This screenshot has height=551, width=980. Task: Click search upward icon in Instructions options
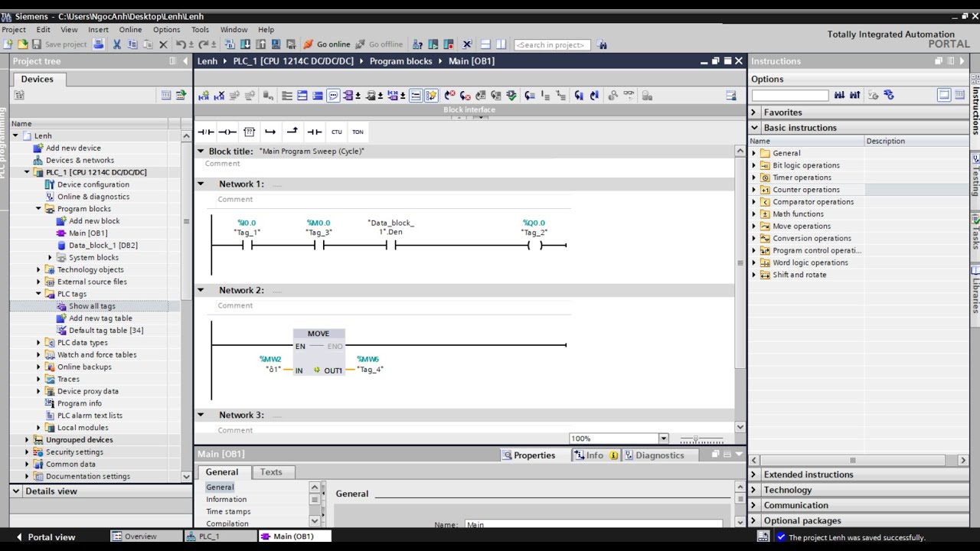click(x=854, y=95)
